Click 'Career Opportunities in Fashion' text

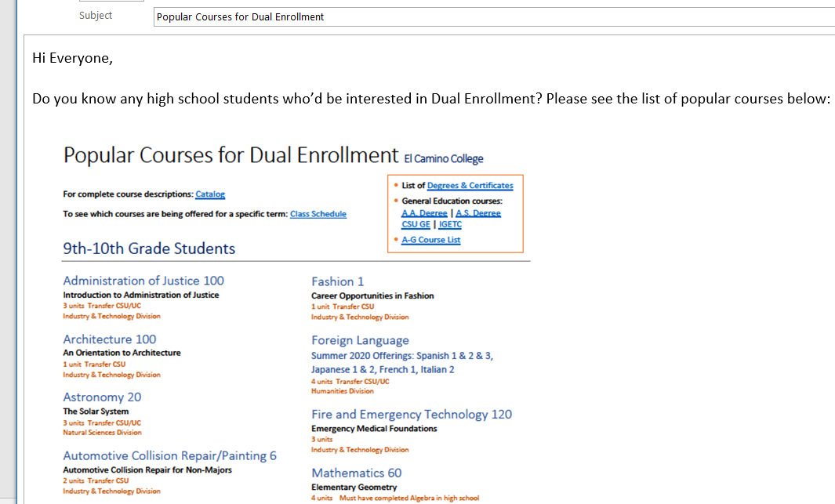[x=372, y=296]
